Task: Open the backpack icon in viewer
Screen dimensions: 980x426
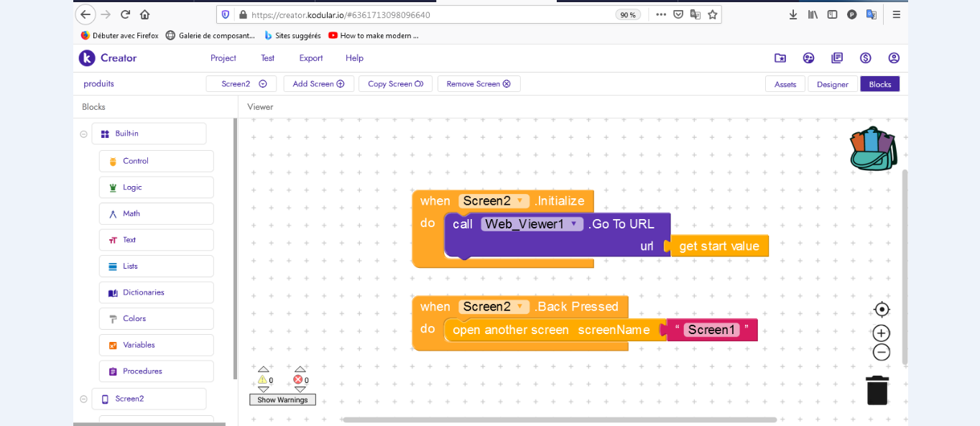Action: [873, 149]
